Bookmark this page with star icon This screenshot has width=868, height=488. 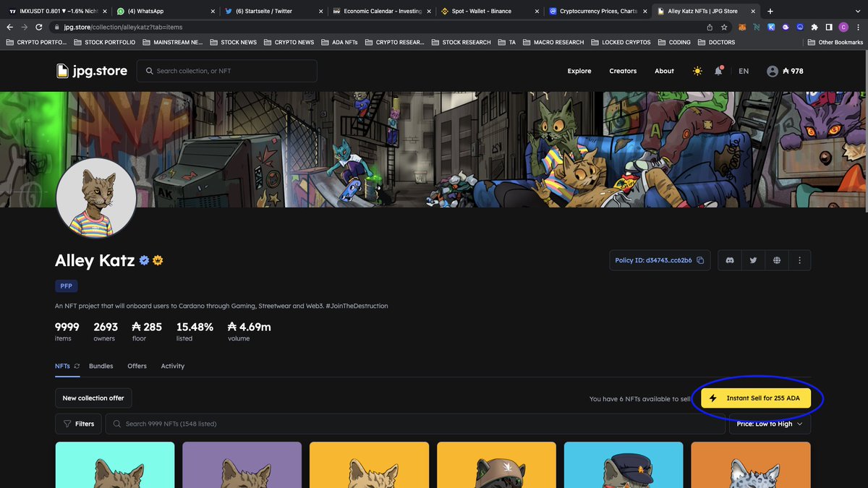[724, 27]
